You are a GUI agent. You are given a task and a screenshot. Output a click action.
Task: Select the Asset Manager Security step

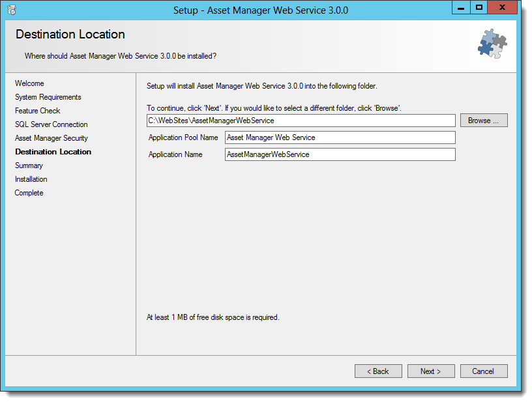(52, 138)
